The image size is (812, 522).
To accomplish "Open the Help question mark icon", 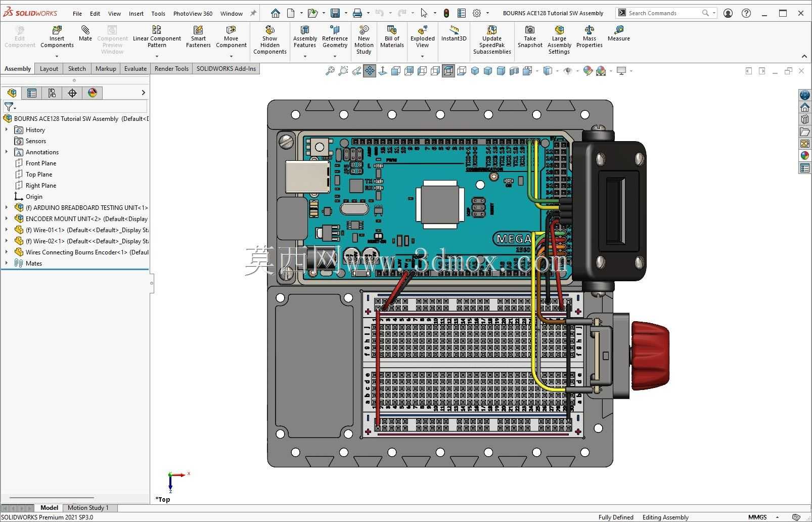I will [746, 13].
